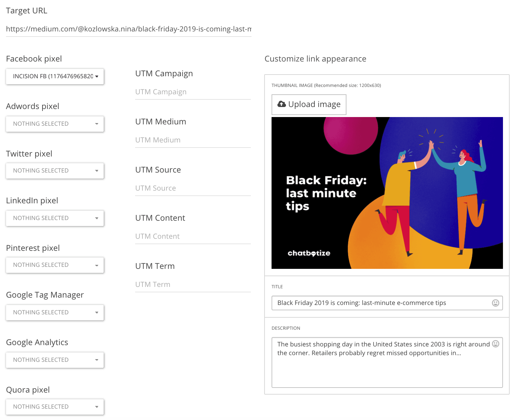513x420 pixels.
Task: Expand the Quora pixel dropdown
Action: (x=55, y=407)
